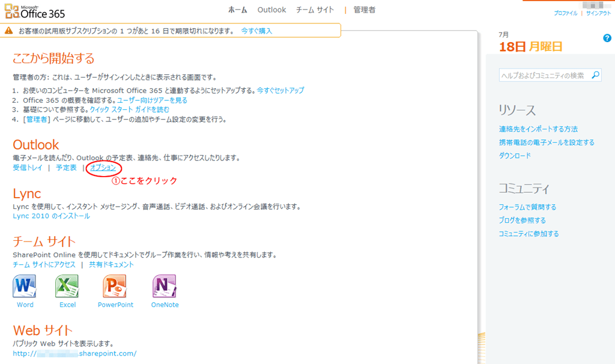615x364 pixels.
Task: Open Excel web app icon
Action: [67, 286]
